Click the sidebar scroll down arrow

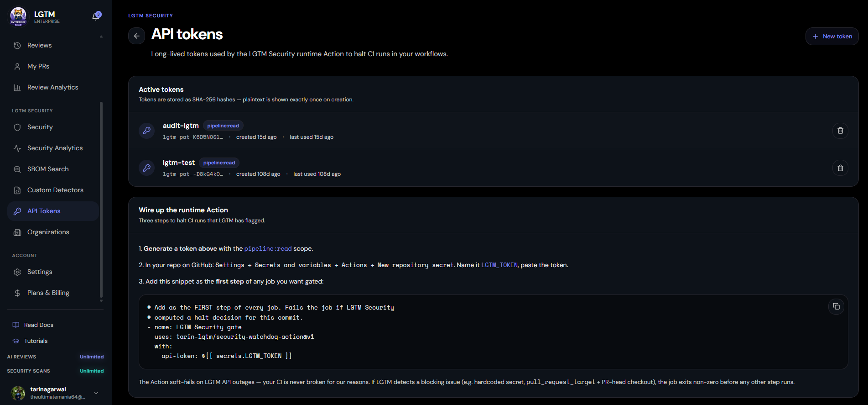tap(101, 301)
